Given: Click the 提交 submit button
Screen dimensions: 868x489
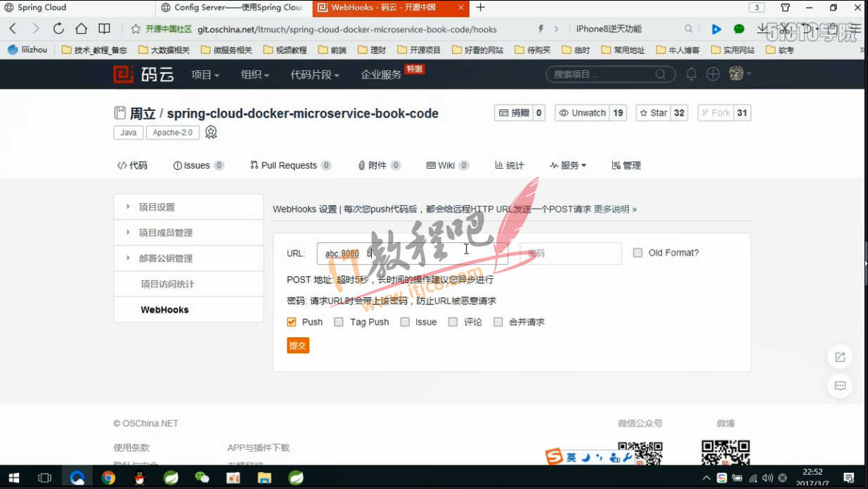Looking at the screenshot, I should point(298,346).
